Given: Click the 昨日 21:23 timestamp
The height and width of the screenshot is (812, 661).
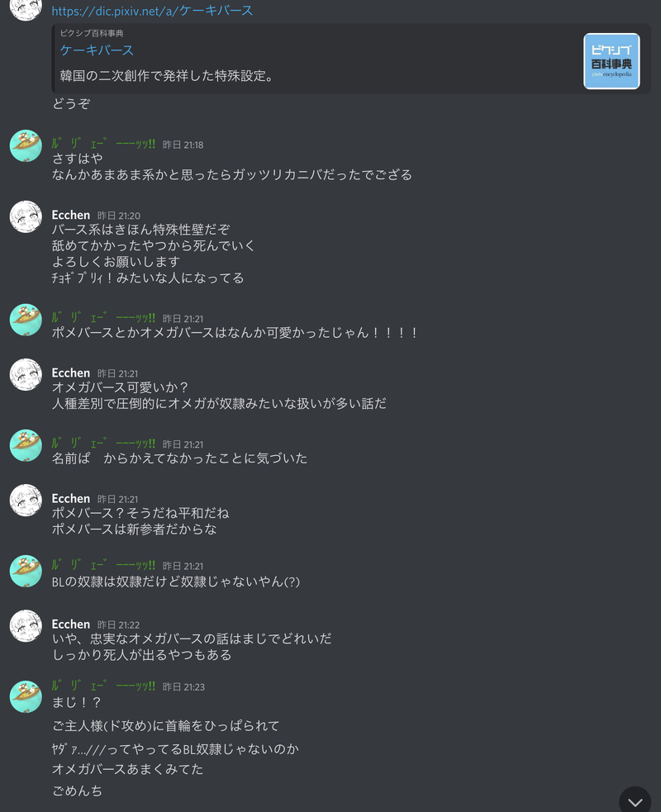Looking at the screenshot, I should click(x=183, y=686).
